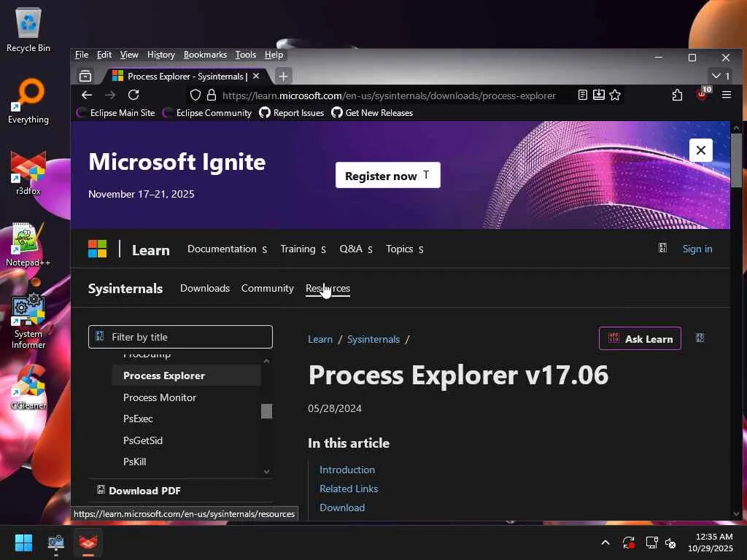Bookmark this page with the star icon

click(x=615, y=95)
